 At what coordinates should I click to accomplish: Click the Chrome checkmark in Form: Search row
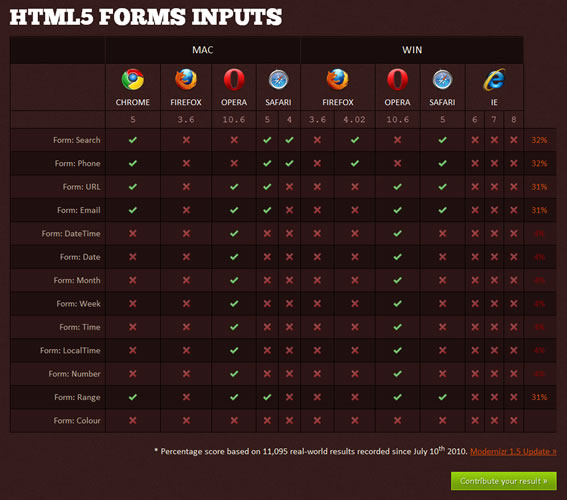[x=133, y=140]
